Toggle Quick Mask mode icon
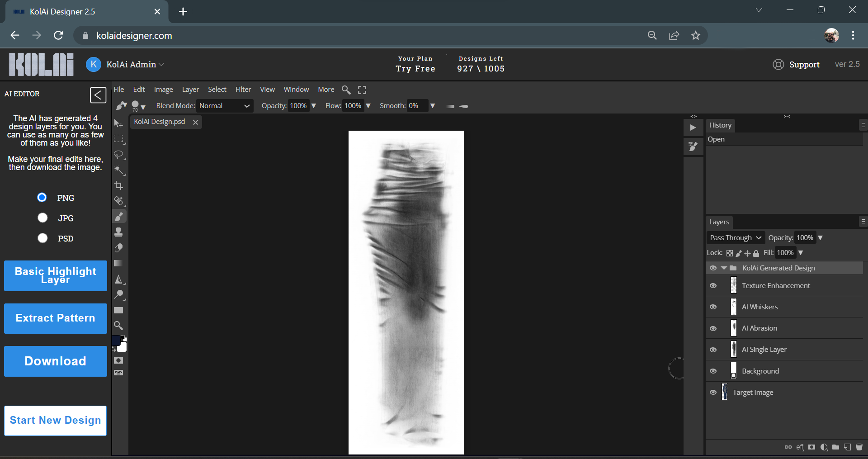Image resolution: width=868 pixels, height=459 pixels. click(118, 360)
